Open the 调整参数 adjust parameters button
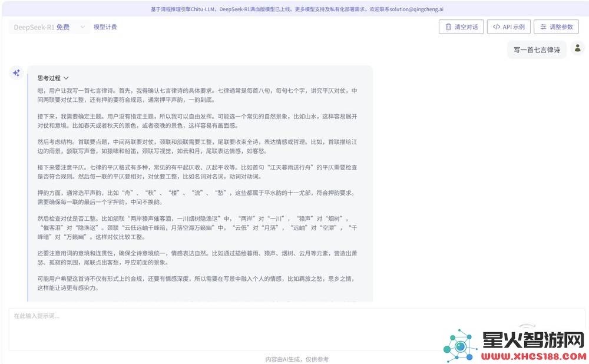The image size is (589, 364). (x=557, y=27)
